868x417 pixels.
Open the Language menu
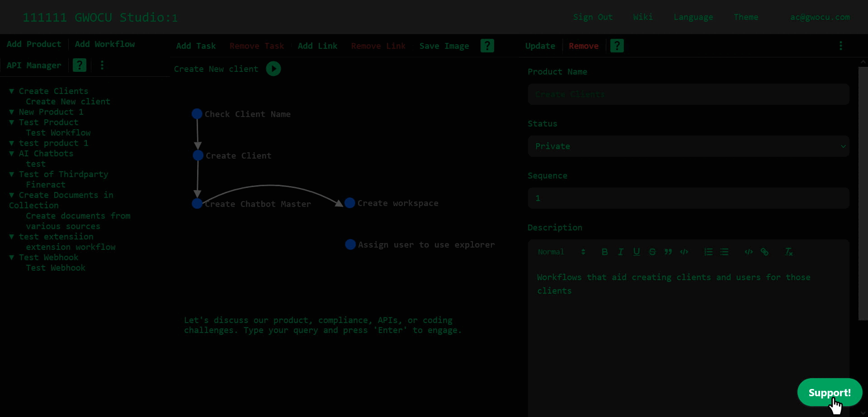click(x=693, y=17)
